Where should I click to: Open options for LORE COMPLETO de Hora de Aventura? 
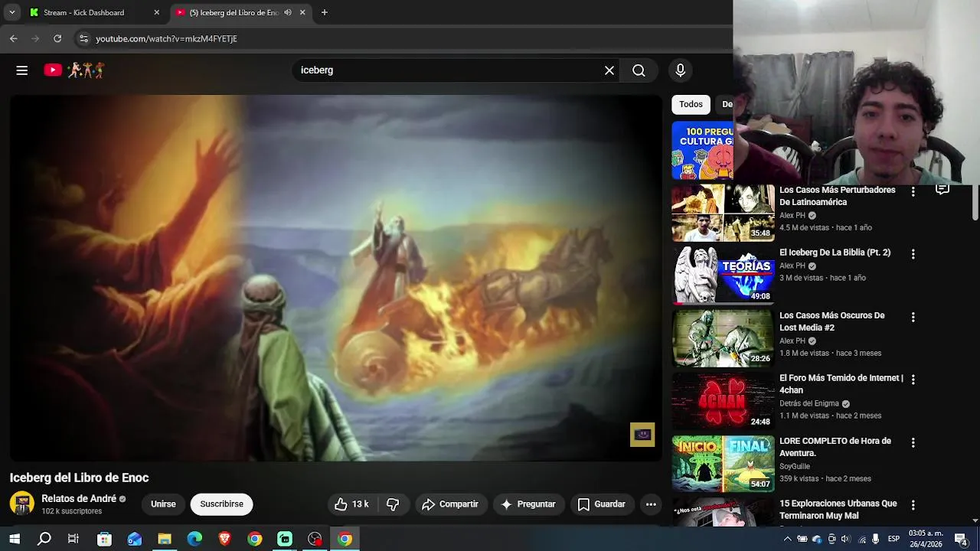[x=913, y=442]
